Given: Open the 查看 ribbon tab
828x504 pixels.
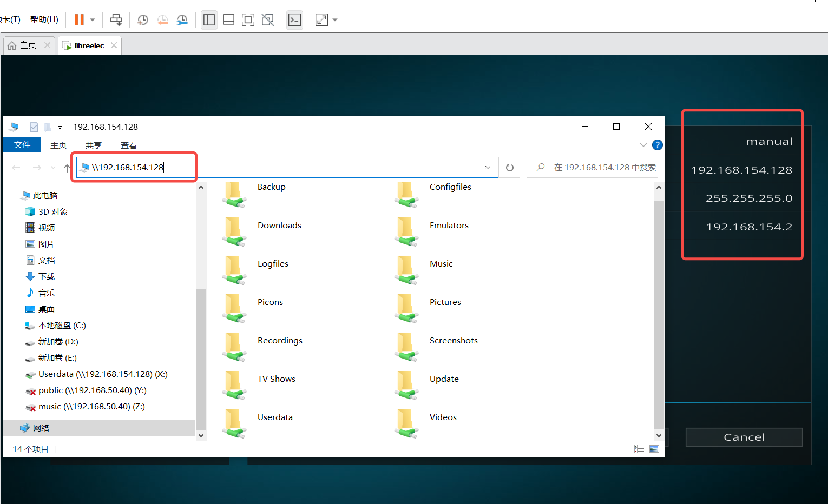Looking at the screenshot, I should 129,145.
